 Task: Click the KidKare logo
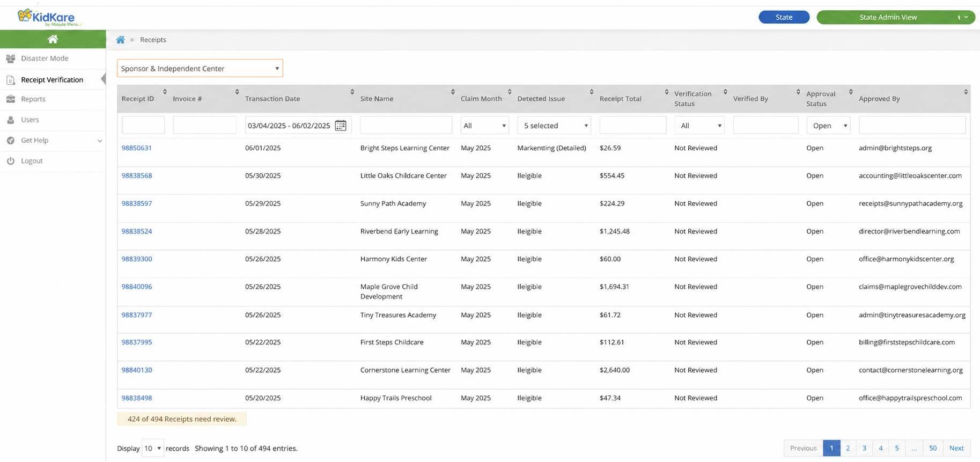49,17
